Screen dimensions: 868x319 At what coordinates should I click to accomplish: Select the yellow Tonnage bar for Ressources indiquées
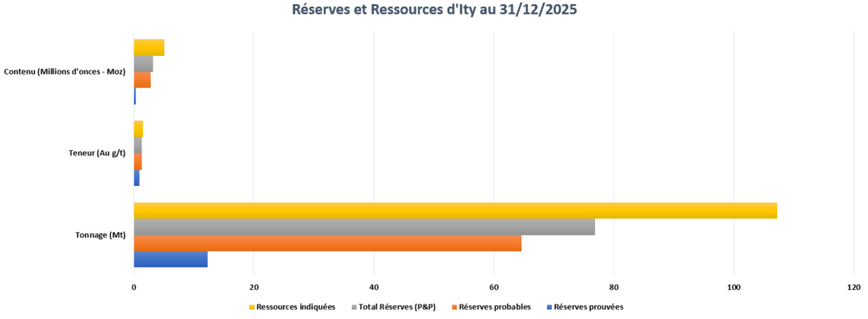(455, 210)
